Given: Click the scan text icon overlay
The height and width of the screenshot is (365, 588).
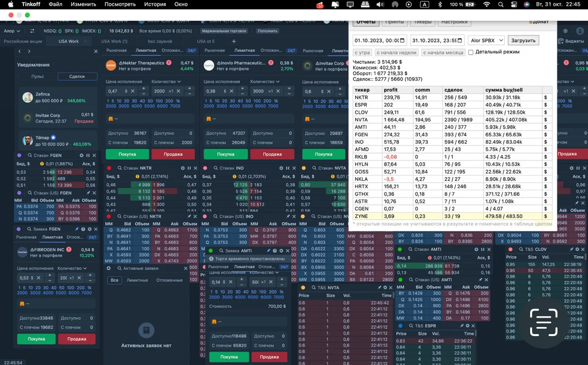Looking at the screenshot, I should click(x=544, y=322).
